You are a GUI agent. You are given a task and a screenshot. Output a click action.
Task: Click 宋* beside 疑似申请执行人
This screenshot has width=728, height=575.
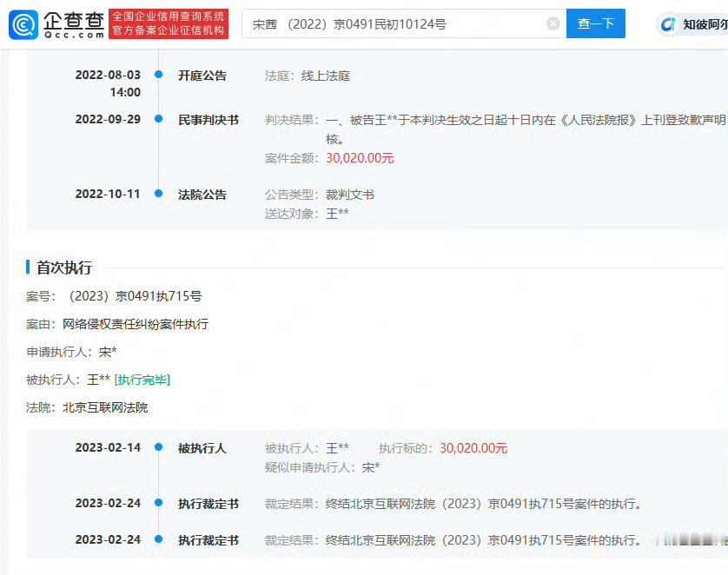coord(371,467)
